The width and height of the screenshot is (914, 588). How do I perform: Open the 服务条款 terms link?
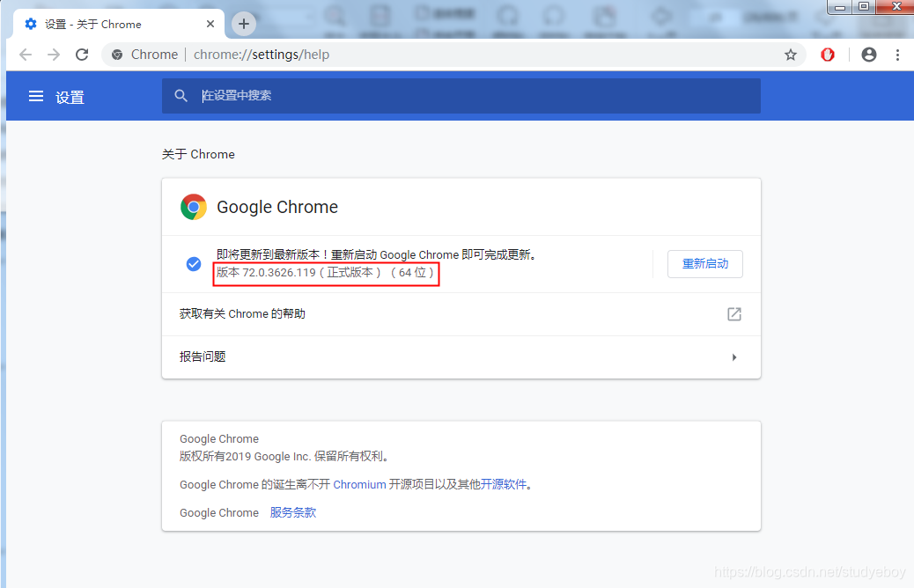[292, 512]
